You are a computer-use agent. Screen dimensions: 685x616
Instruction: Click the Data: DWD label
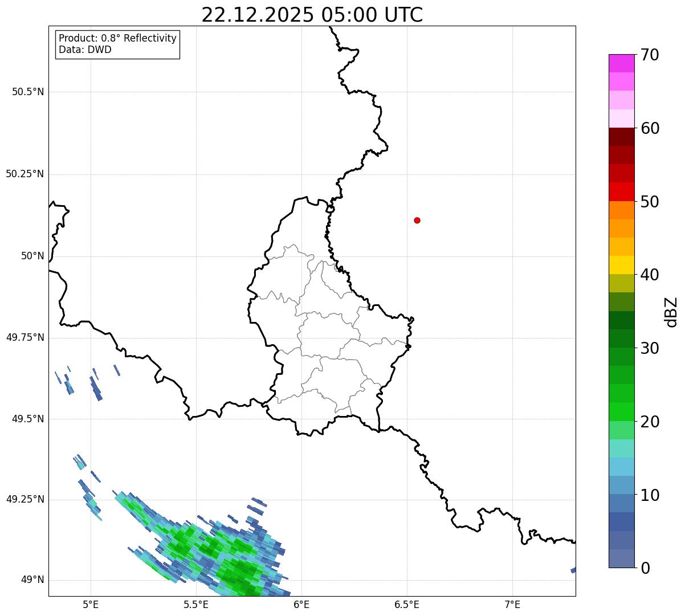[85, 50]
